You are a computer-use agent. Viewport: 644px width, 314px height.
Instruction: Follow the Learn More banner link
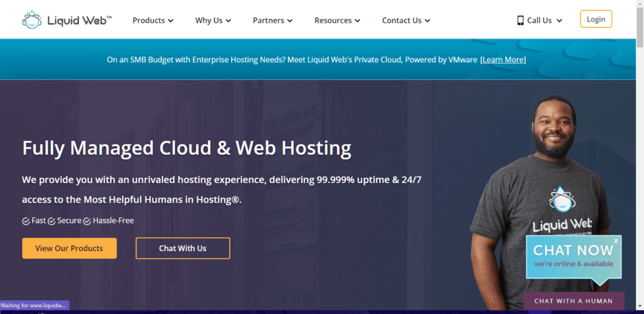click(x=503, y=60)
